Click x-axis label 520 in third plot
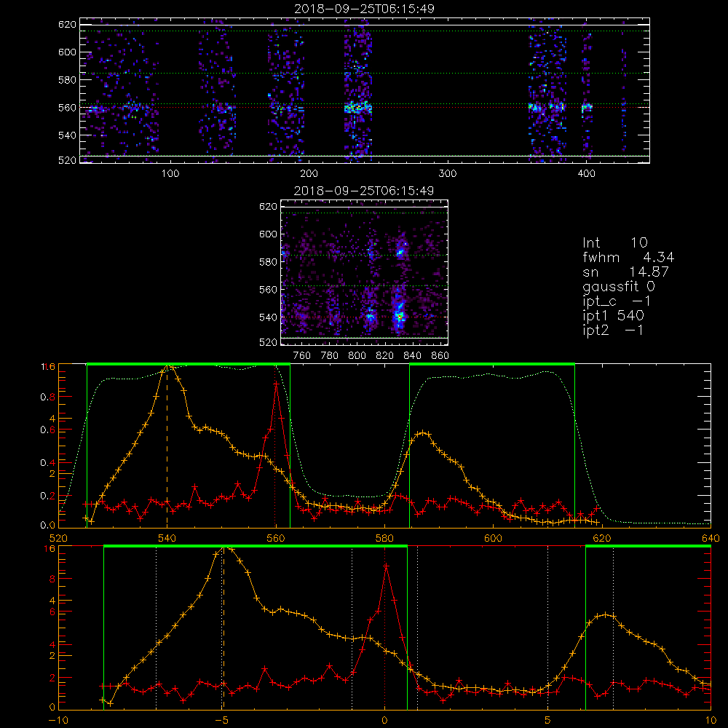Viewport: 728px width, 728px height. [58, 539]
